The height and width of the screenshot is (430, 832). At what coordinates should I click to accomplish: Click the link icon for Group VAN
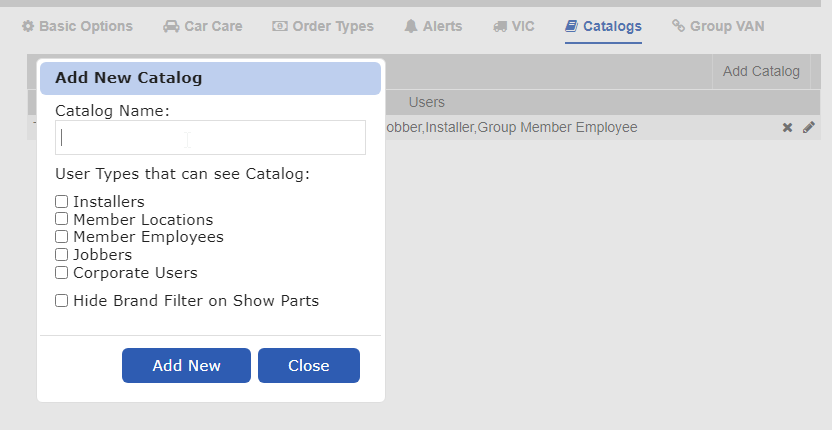pyautogui.click(x=679, y=26)
